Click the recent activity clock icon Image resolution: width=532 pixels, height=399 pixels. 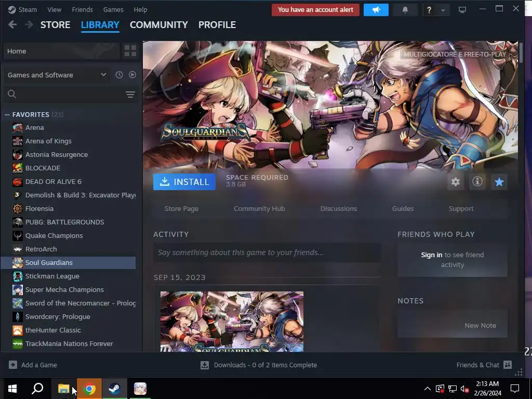tap(119, 75)
